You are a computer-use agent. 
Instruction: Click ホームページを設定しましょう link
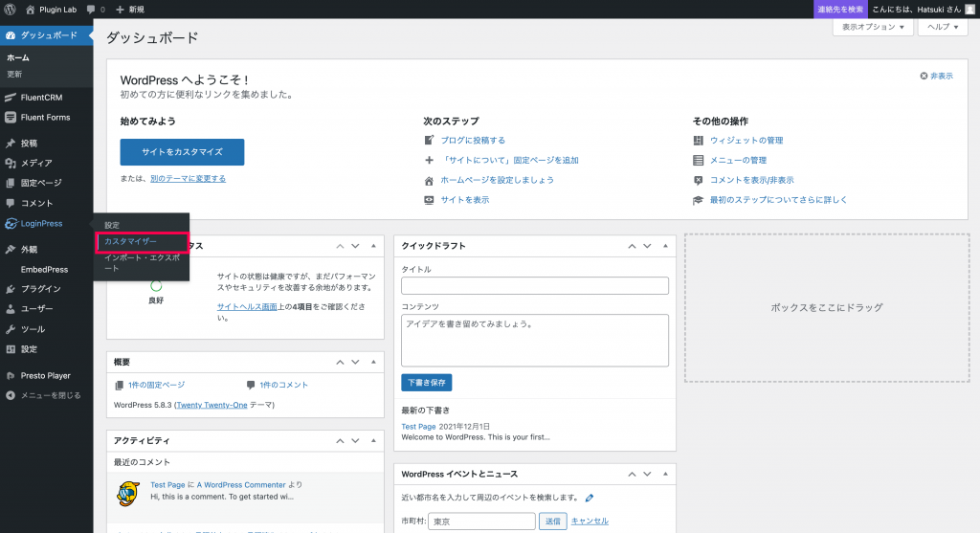click(x=497, y=180)
